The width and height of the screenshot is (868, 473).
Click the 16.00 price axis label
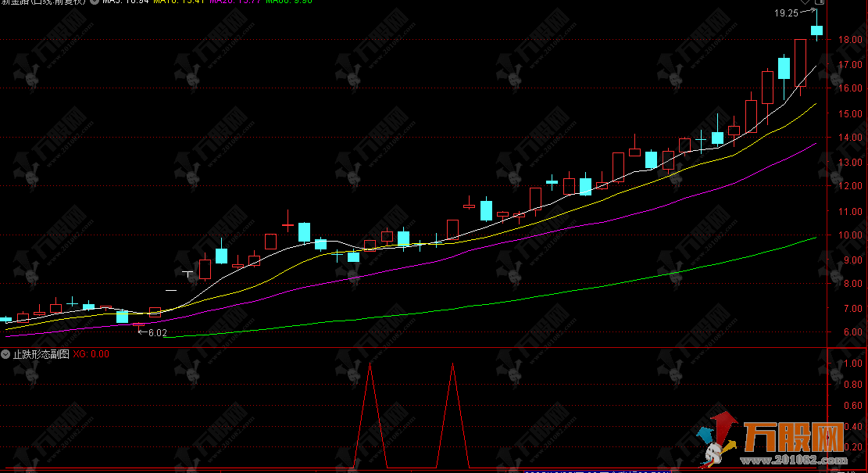850,88
